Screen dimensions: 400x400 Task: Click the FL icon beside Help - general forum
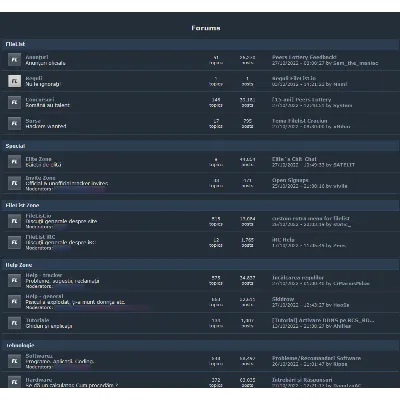coord(14,301)
